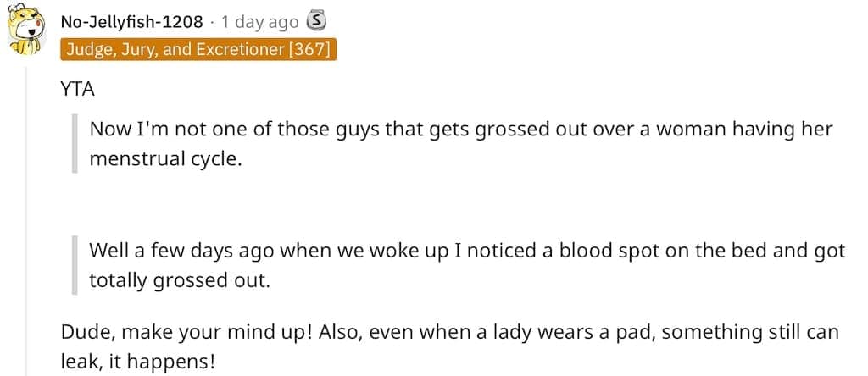Click the line starting "Dude, make your mind"

(x=449, y=333)
